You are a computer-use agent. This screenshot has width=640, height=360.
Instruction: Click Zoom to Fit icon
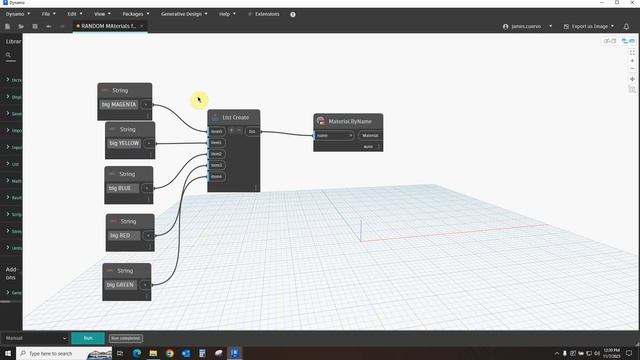(632, 53)
